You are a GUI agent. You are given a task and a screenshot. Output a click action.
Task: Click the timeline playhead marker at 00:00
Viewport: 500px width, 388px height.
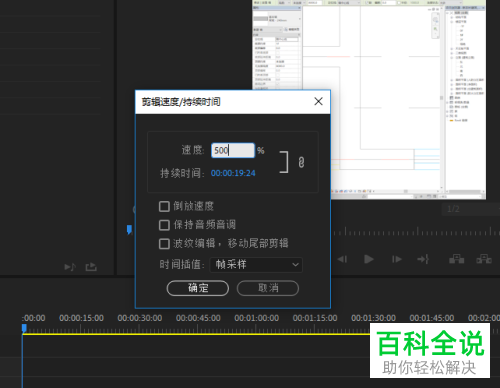pyautogui.click(x=24, y=328)
